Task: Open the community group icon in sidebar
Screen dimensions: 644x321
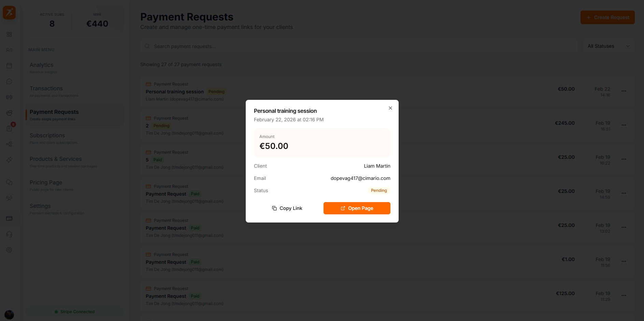Action: pos(9,198)
